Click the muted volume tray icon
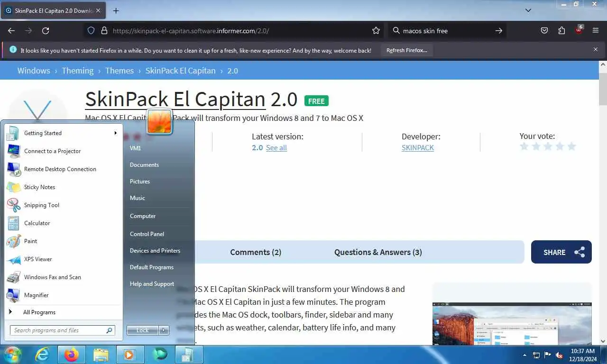This screenshot has height=364, width=607. (x=559, y=355)
